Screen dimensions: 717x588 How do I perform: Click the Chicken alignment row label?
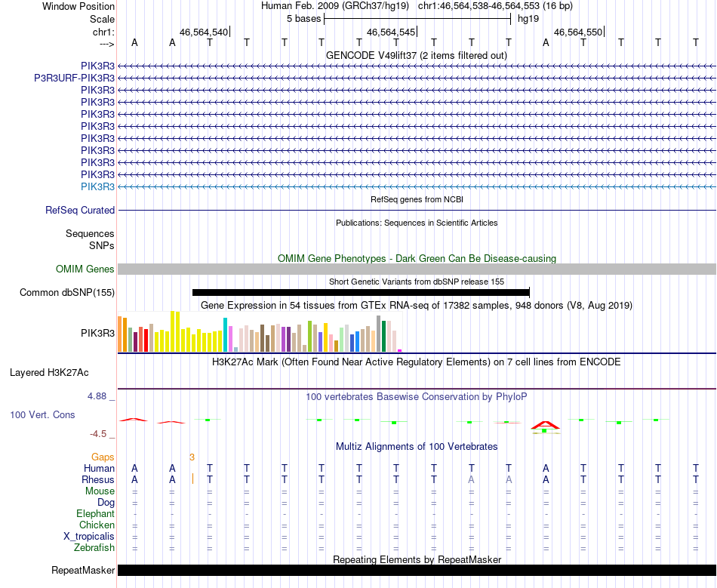pos(97,525)
